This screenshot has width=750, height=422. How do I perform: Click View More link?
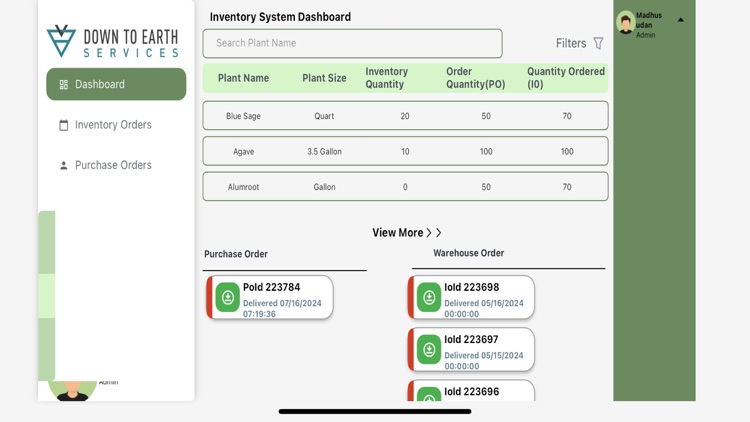407,233
